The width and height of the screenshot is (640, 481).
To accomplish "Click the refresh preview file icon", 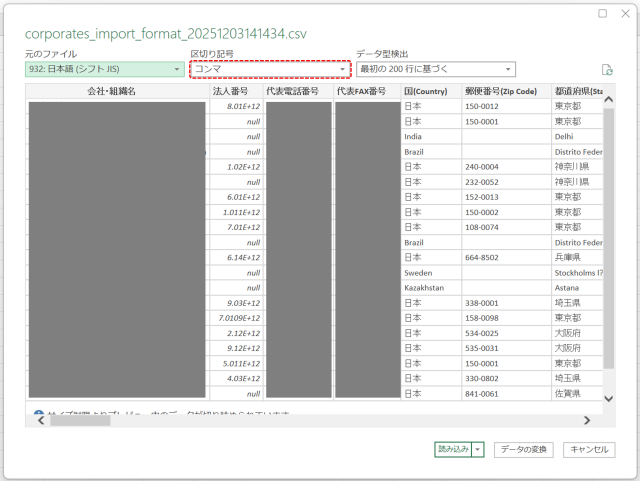I will (x=607, y=70).
